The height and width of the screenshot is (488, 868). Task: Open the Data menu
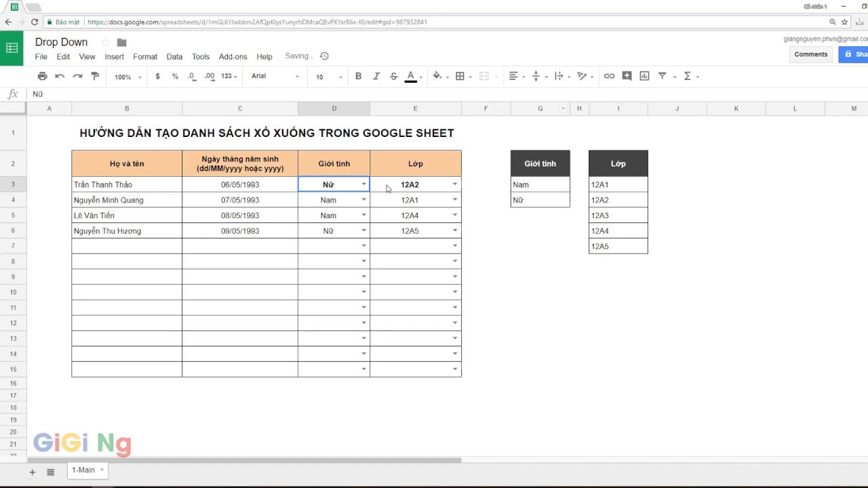pyautogui.click(x=174, y=57)
